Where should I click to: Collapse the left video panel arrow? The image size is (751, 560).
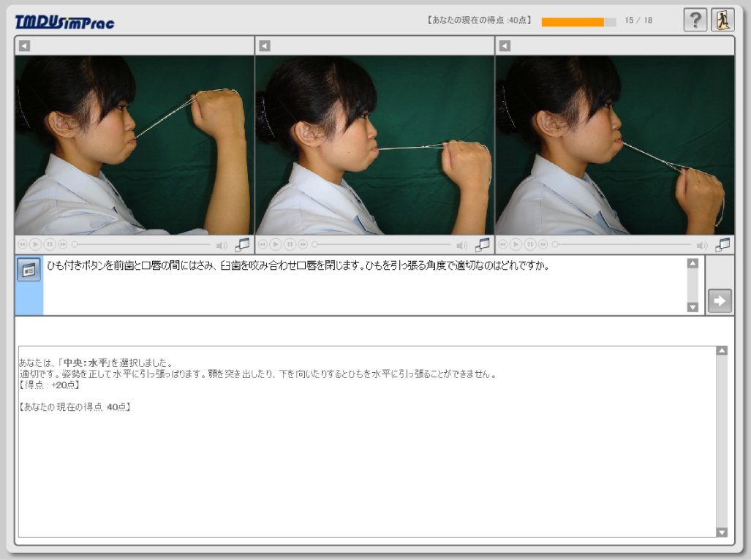(24, 46)
